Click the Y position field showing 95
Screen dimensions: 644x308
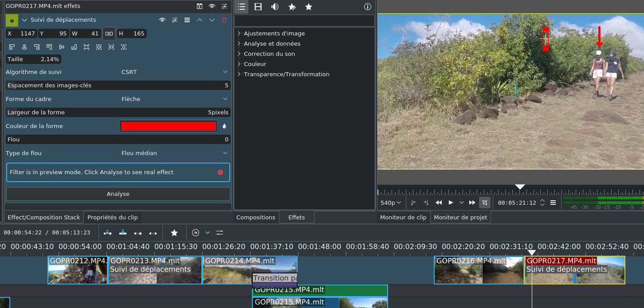[53, 34]
